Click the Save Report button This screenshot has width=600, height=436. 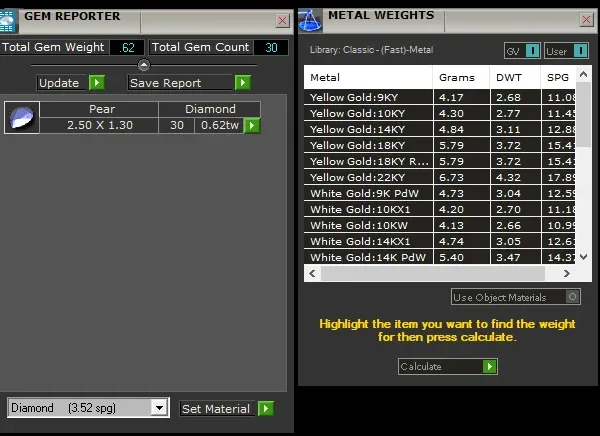pos(181,83)
